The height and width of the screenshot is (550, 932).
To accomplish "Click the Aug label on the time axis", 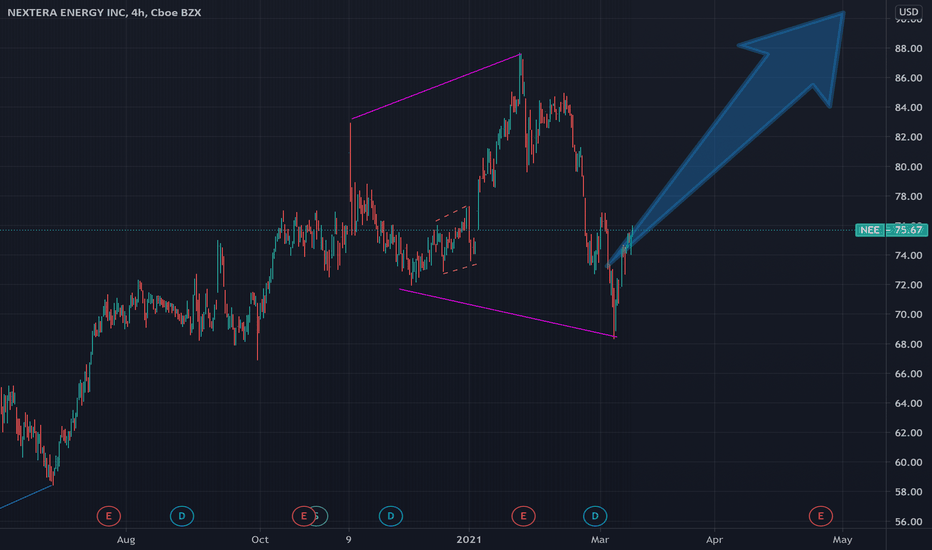I will click(126, 540).
